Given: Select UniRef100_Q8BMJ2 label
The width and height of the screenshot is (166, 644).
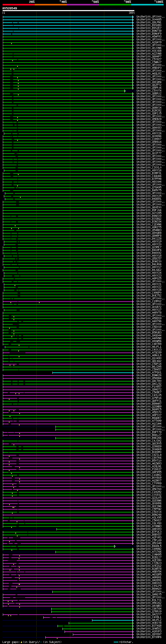Looking at the screenshot, I should (149, 94).
